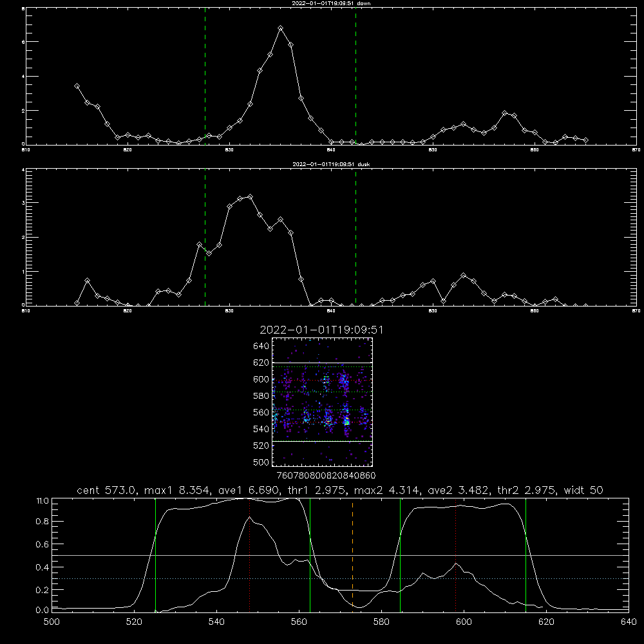Click the bright emission spot near 545 in the image panel
This screenshot has height=644, width=644.
click(347, 421)
